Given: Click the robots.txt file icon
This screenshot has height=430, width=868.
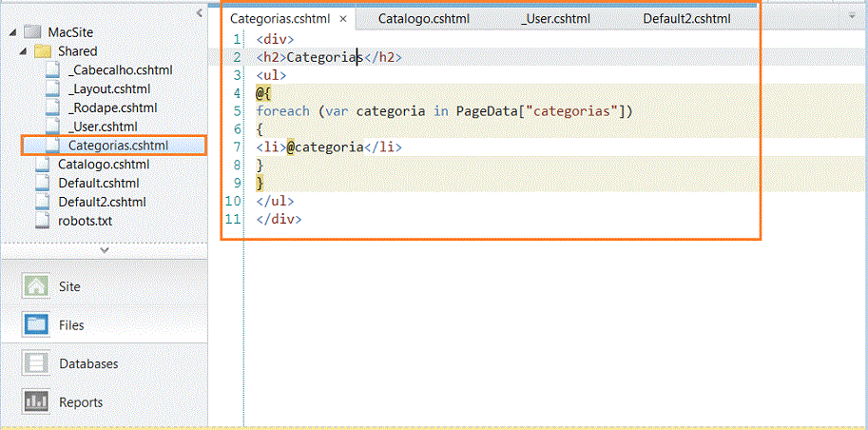Looking at the screenshot, I should (x=42, y=221).
